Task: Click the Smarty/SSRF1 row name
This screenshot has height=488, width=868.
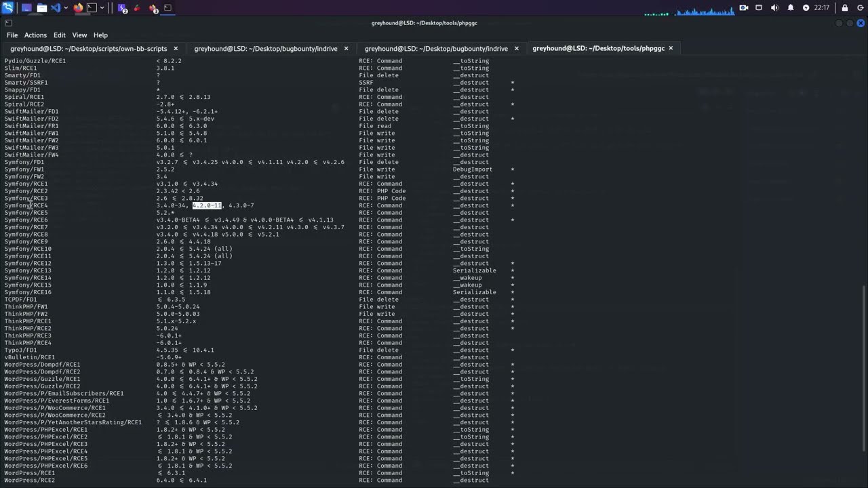Action: (26, 83)
